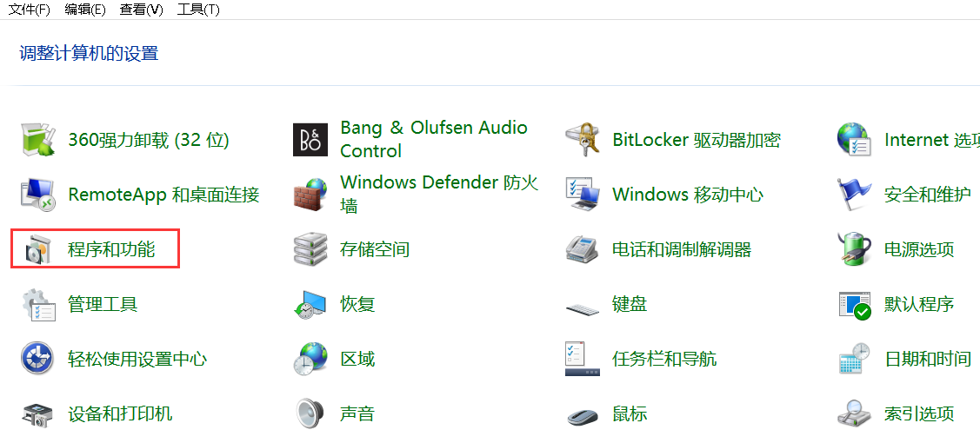Click the Bang & Olufsen Audio Control icon
Image resolution: width=980 pixels, height=443 pixels.
pos(310,140)
